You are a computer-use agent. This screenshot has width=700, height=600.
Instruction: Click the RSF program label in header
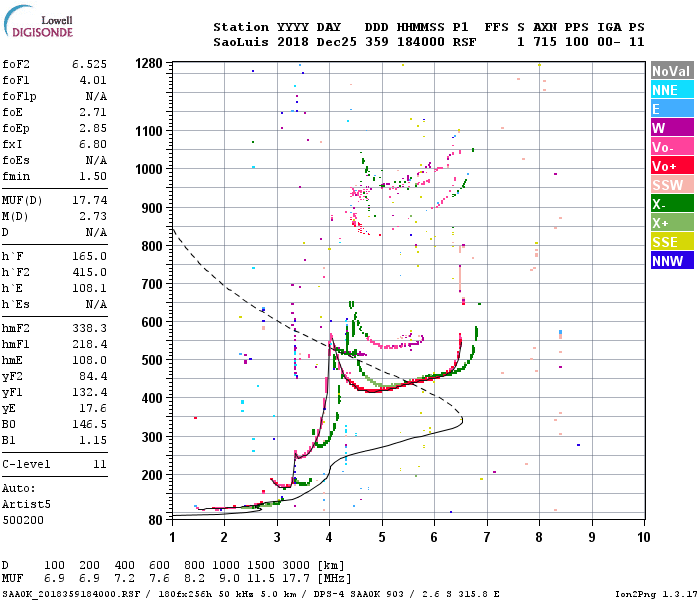click(465, 42)
